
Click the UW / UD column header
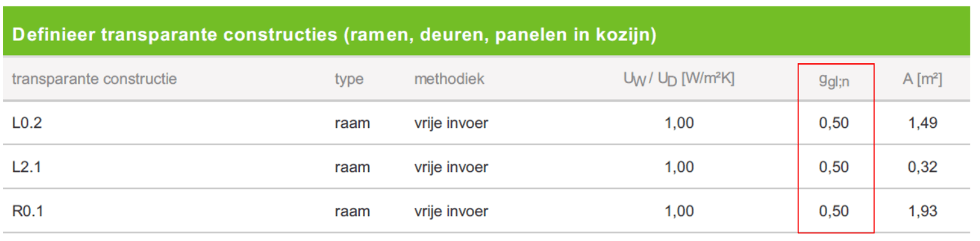pos(679,79)
